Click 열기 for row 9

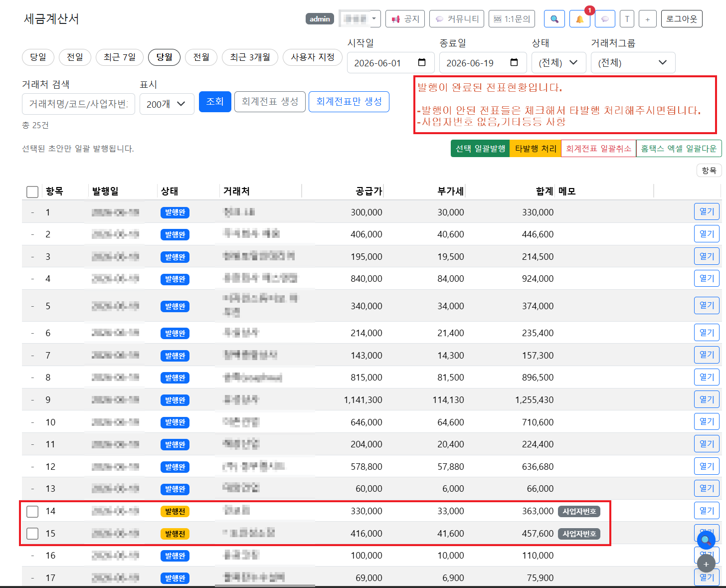(707, 399)
